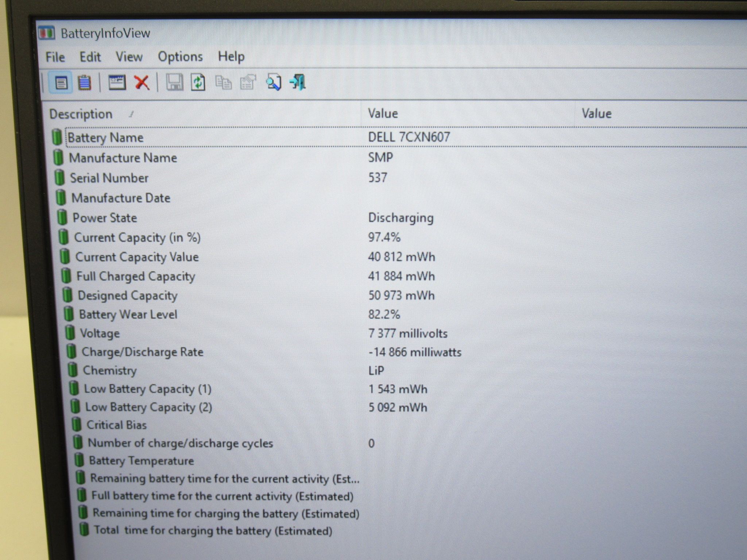Screen dimensions: 747x560
Task: Click the first Value column header
Action: [x=383, y=113]
